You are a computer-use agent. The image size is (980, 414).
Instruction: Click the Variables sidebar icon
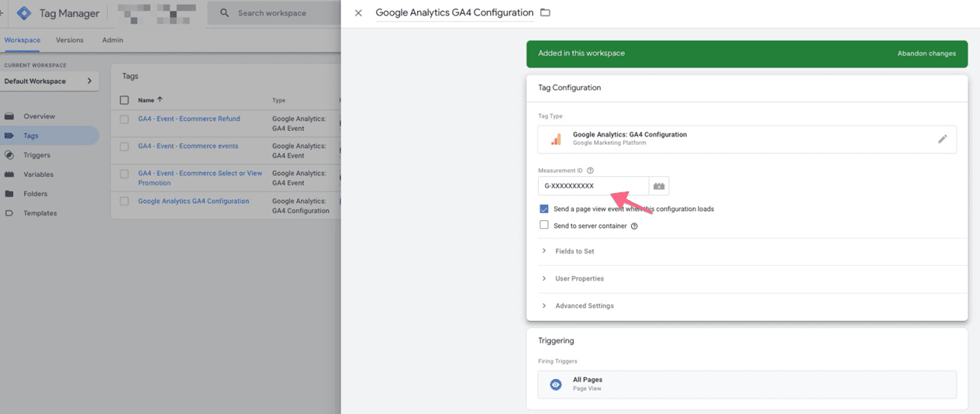[9, 174]
